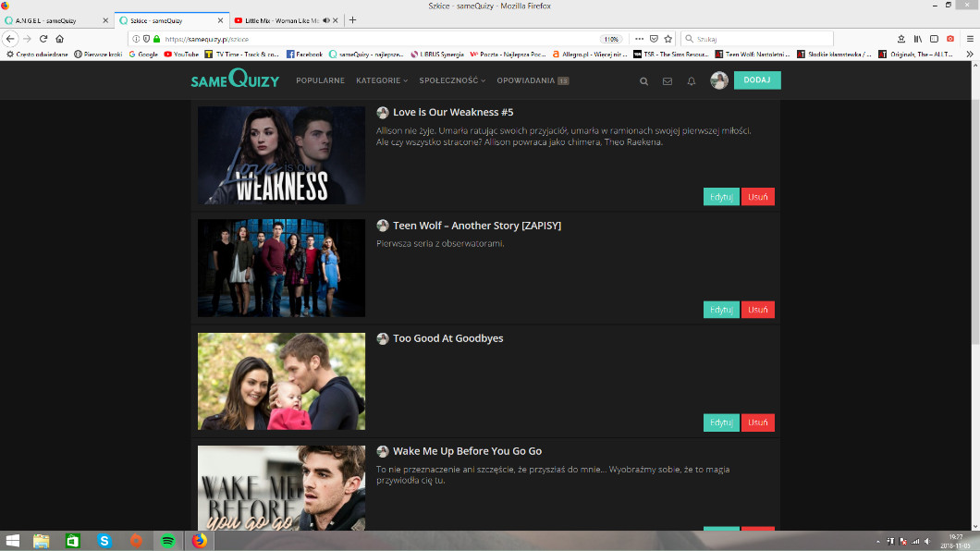Open the Popularne menu item
The height and width of the screenshot is (551, 980).
click(x=320, y=80)
